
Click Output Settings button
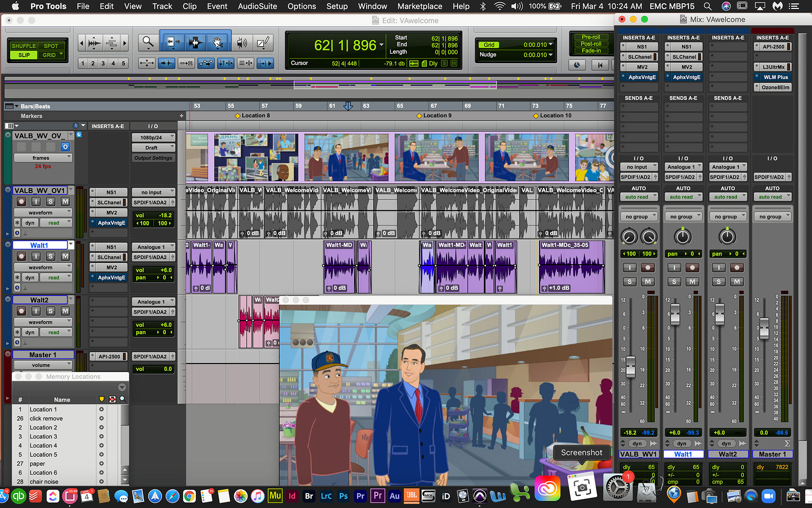click(x=153, y=158)
